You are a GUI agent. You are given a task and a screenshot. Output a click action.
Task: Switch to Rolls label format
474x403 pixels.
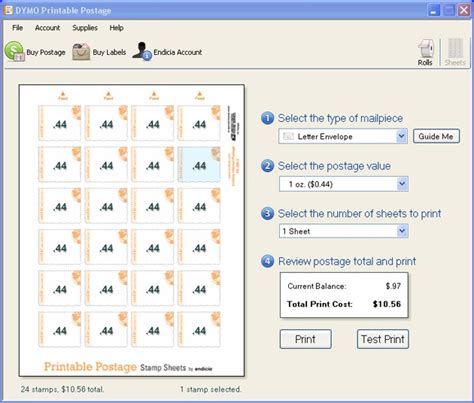coord(425,53)
